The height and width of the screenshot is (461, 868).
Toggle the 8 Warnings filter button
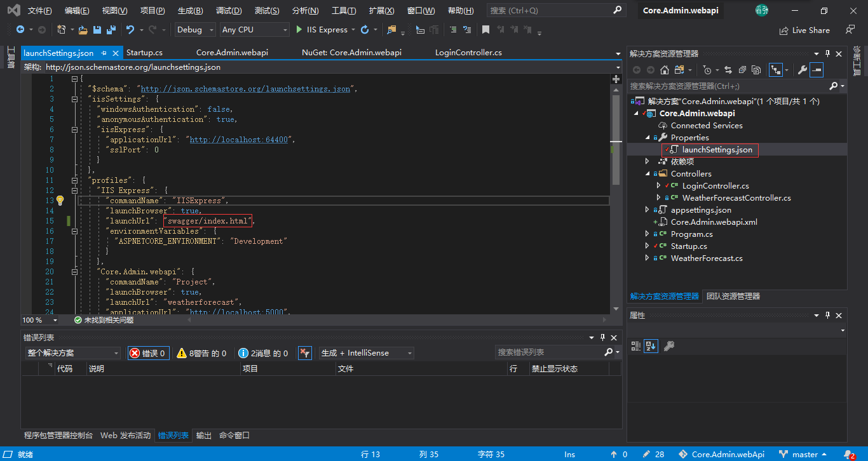pos(201,353)
